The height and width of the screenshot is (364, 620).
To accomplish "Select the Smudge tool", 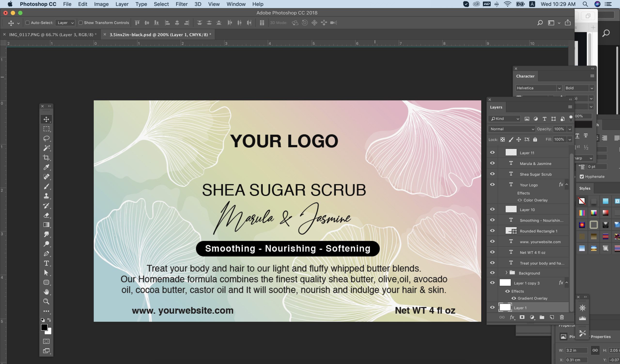I will click(46, 234).
